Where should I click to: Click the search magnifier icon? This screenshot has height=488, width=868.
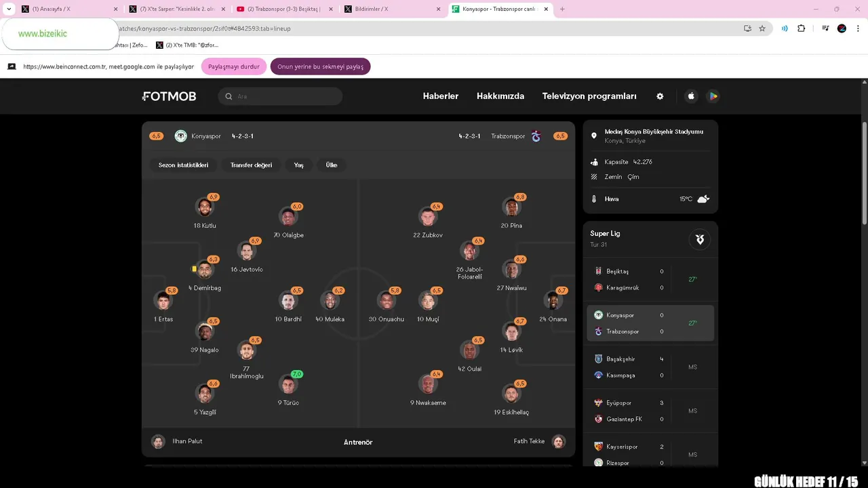[229, 96]
